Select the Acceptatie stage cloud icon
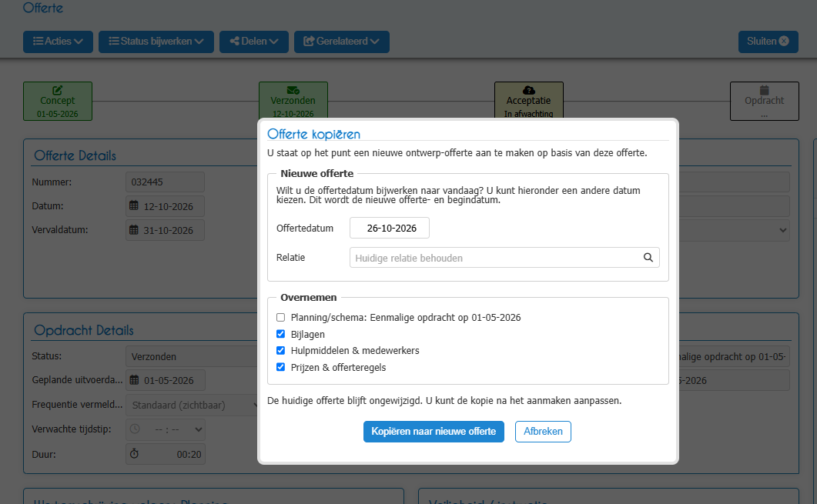 tap(528, 90)
